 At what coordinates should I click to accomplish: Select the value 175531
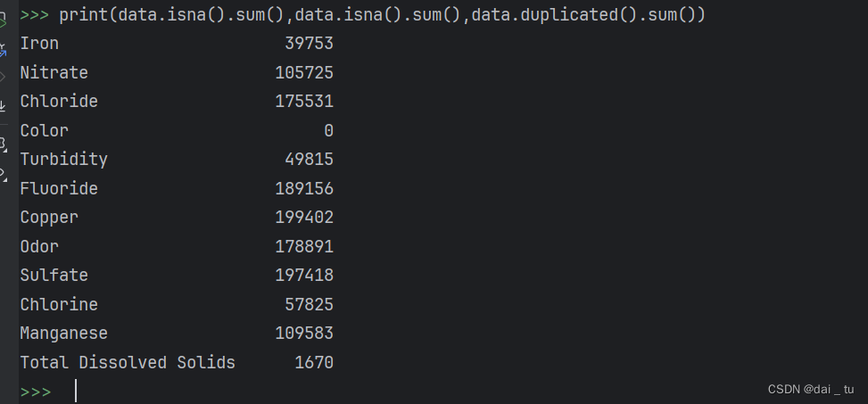(x=304, y=102)
